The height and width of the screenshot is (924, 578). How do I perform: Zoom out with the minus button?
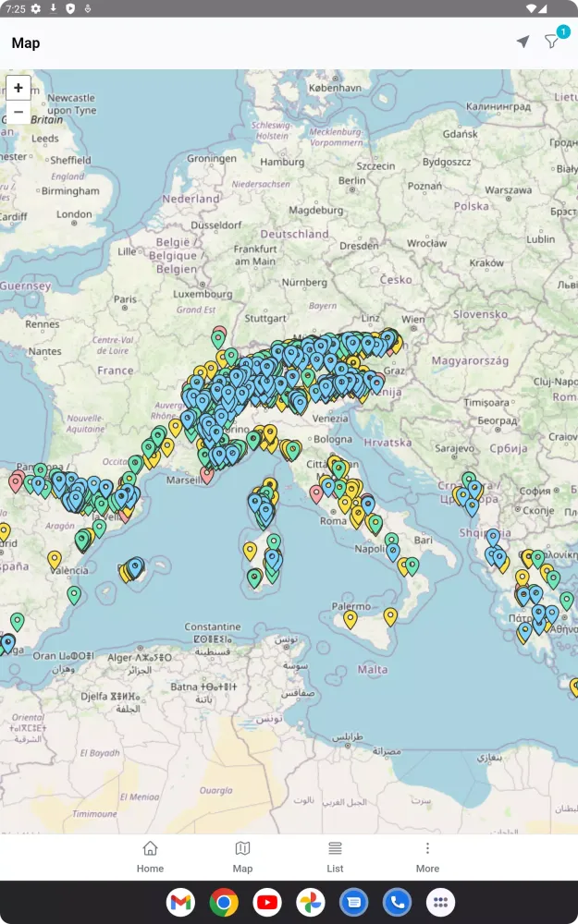point(18,112)
